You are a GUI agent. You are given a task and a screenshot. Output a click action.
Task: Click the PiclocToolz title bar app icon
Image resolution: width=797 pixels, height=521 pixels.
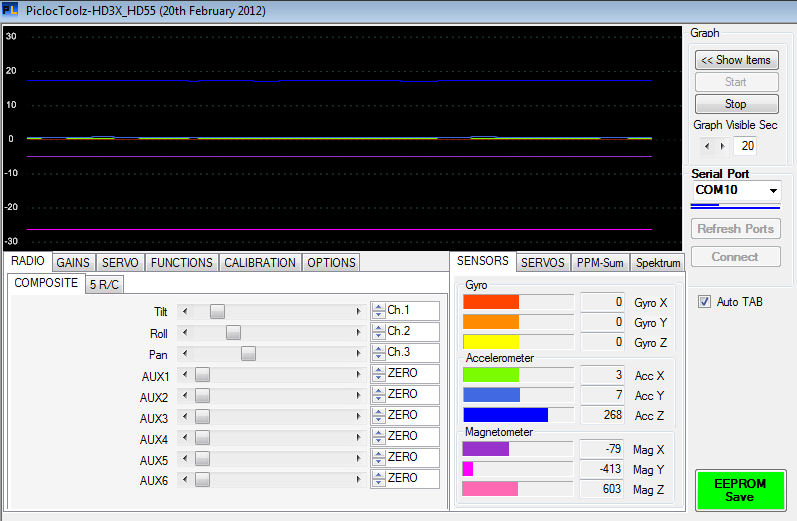click(11, 9)
